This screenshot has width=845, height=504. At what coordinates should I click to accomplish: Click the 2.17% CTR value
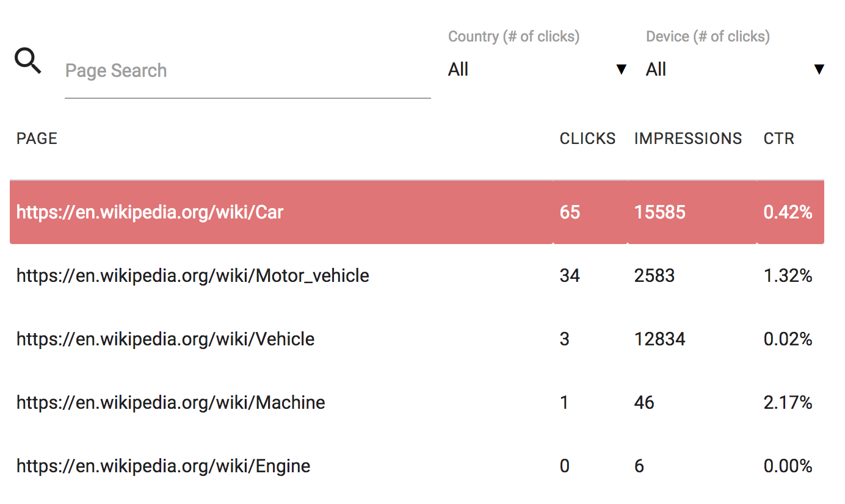coord(788,403)
